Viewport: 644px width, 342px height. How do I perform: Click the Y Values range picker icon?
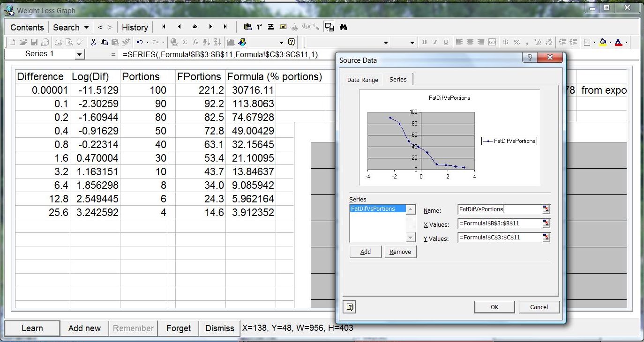[x=546, y=238]
